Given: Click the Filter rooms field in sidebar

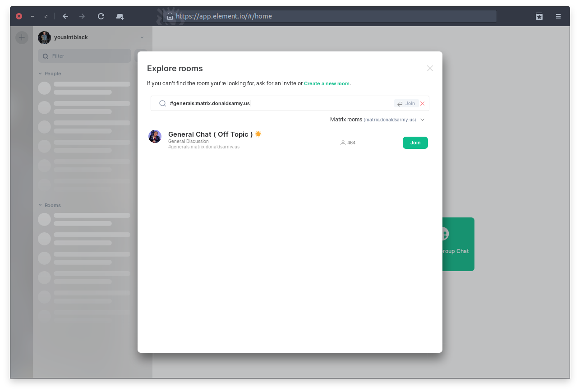Looking at the screenshot, I should click(x=85, y=56).
